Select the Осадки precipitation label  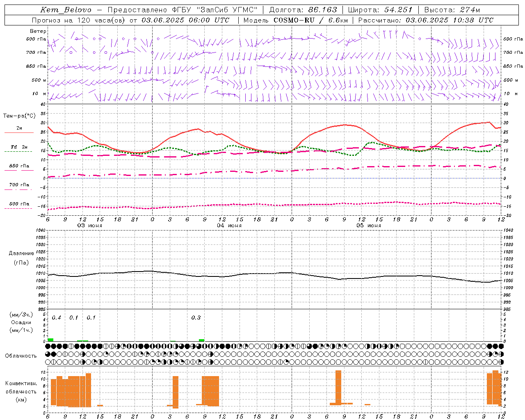tap(21, 322)
